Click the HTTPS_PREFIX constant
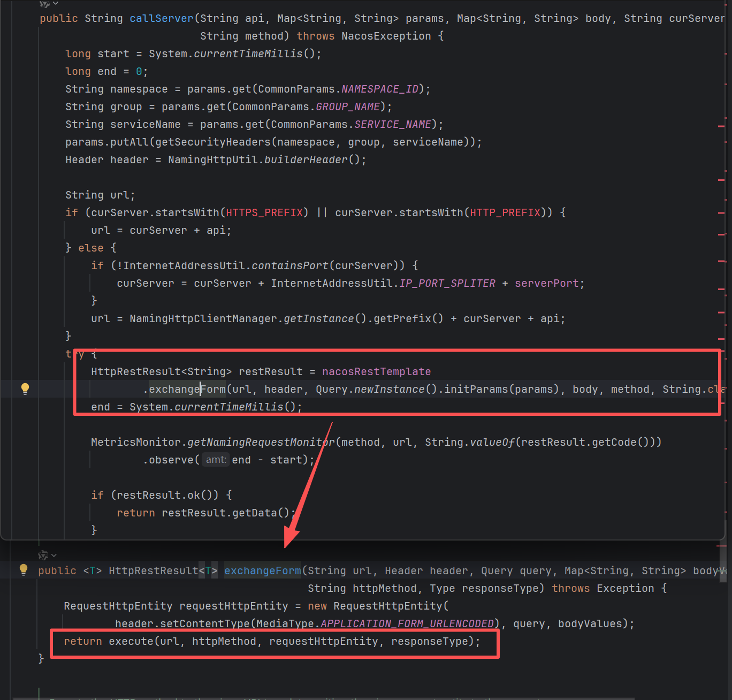 264,212
